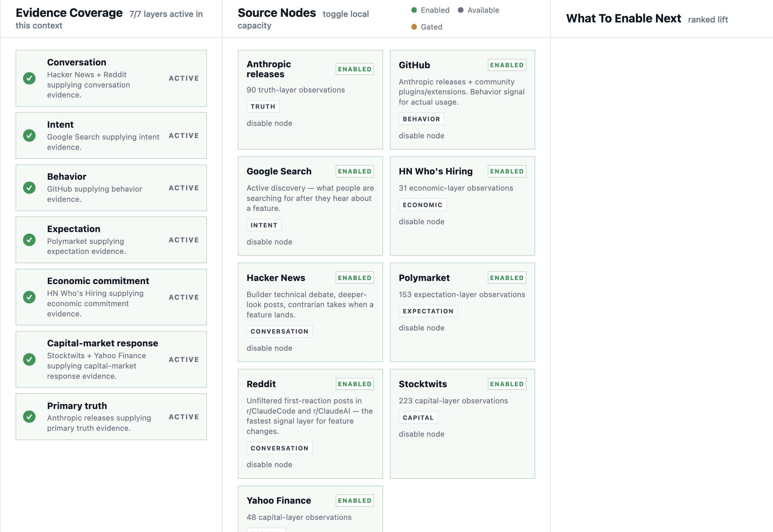Disable the HN Who's Hiring node

tap(421, 222)
